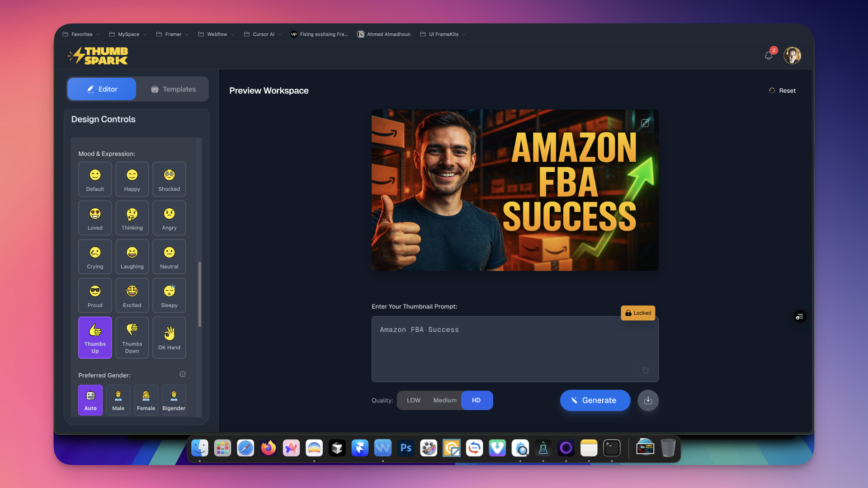Expand the Framer bookmarks folder
The width and height of the screenshot is (868, 488).
(173, 34)
